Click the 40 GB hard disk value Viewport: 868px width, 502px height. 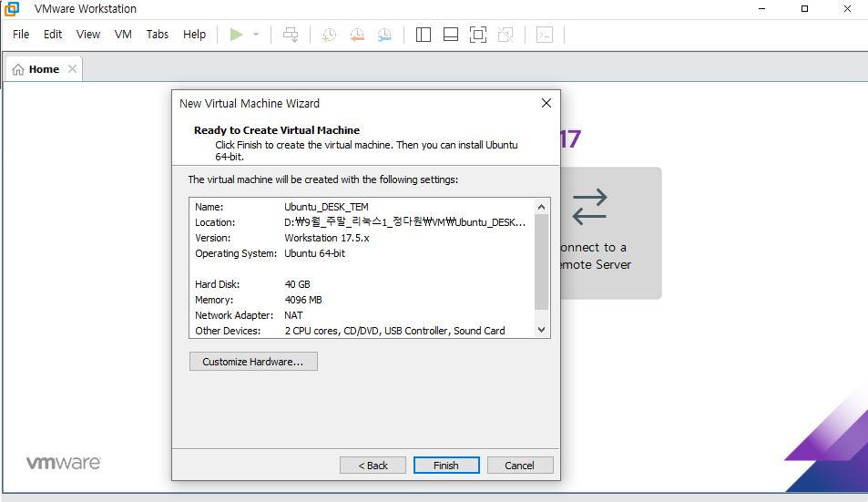(x=297, y=284)
